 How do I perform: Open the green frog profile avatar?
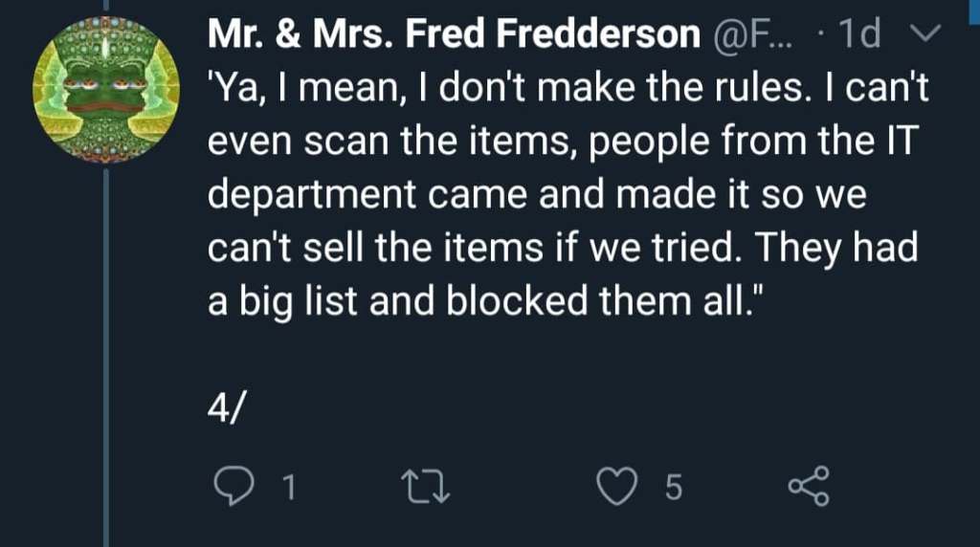[106, 88]
